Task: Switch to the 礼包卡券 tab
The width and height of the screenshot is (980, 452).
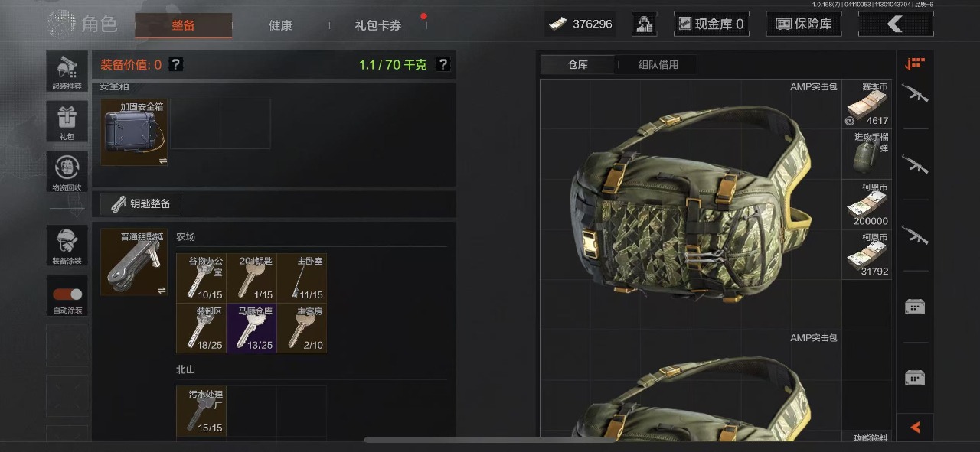Action: (x=377, y=25)
